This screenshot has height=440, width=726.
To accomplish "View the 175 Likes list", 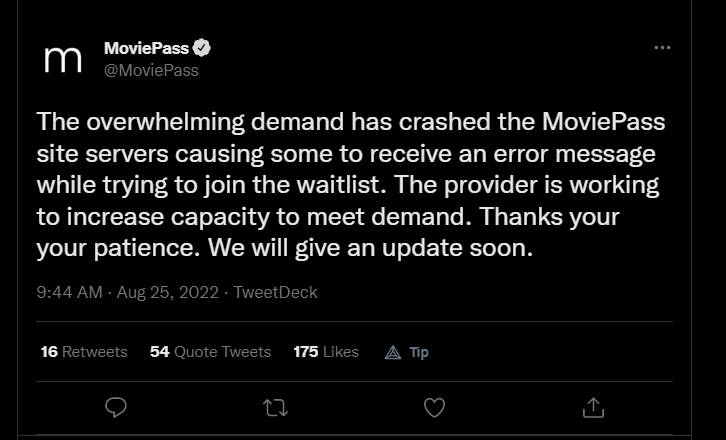I will pos(326,352).
